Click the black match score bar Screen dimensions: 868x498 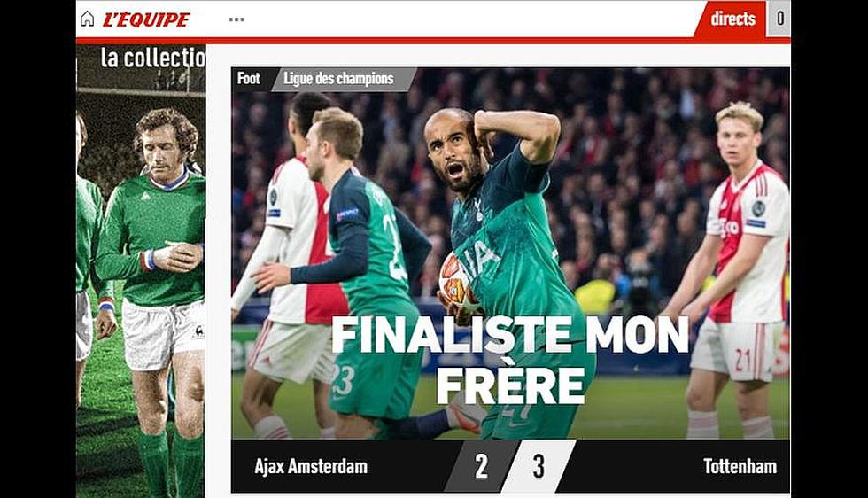pos(510,466)
